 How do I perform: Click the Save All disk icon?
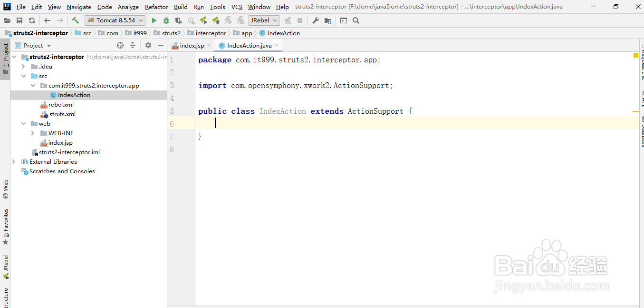click(x=19, y=20)
